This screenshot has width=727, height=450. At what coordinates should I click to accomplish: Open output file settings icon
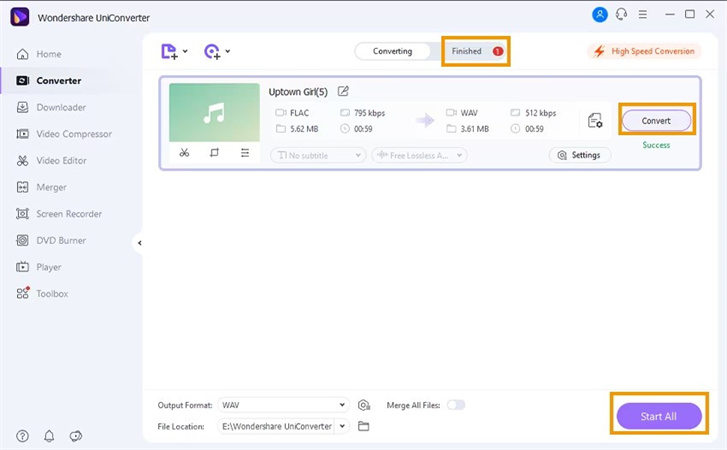(x=595, y=121)
